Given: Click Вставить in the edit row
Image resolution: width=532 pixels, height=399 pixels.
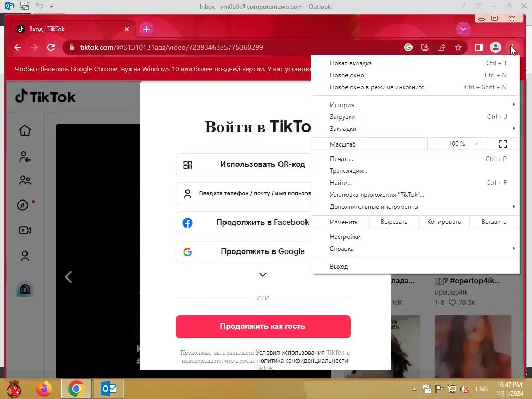Looking at the screenshot, I should tap(494, 222).
